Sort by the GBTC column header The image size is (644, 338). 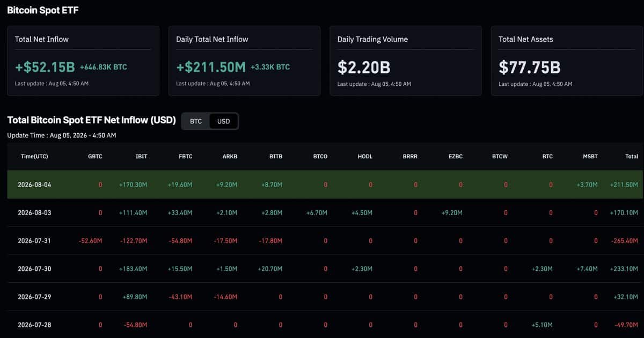[x=94, y=157]
